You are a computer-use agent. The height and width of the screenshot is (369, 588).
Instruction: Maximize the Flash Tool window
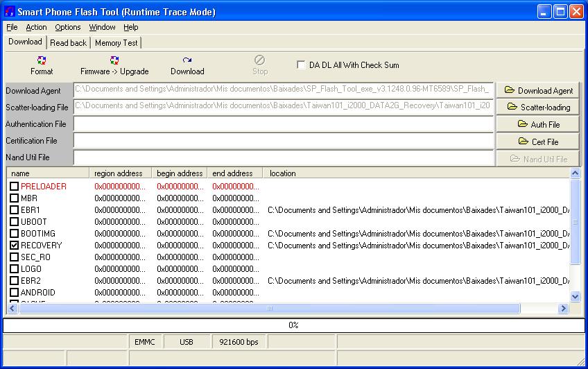[560, 12]
